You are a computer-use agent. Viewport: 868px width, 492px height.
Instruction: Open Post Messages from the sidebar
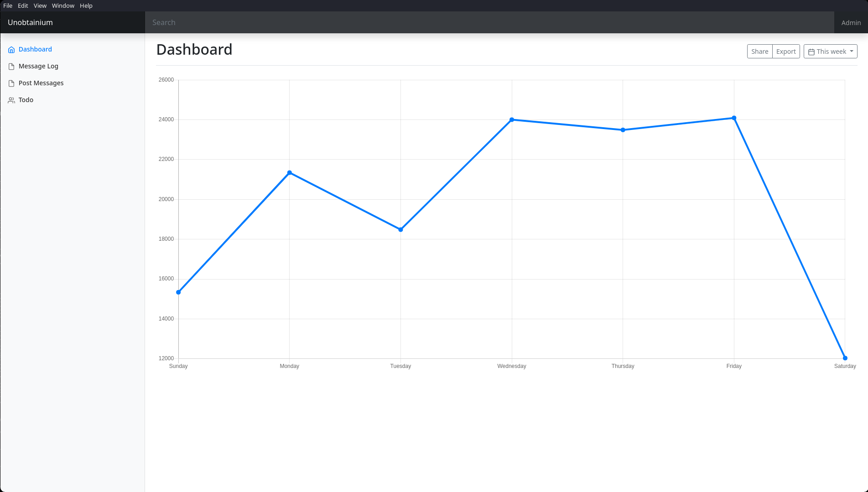point(41,83)
